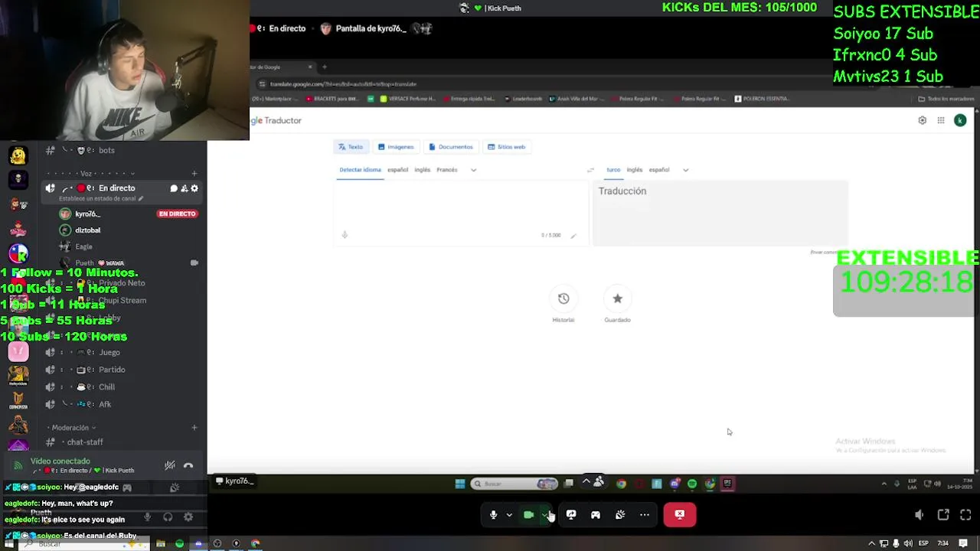
Task: Choose Francés as source language
Action: [446, 170]
